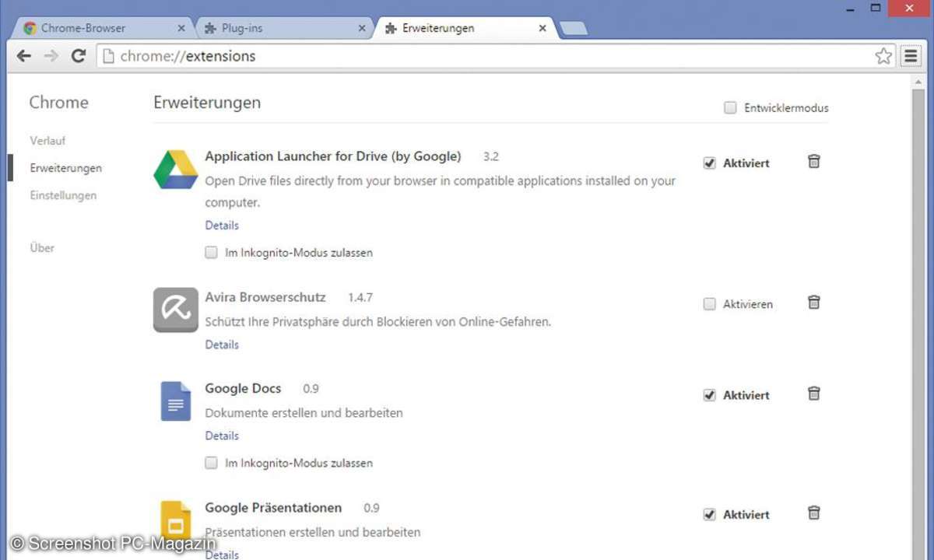Screen dimensions: 934x560
Task: Uncheck Aktiviert for Google Docs
Action: (x=709, y=395)
